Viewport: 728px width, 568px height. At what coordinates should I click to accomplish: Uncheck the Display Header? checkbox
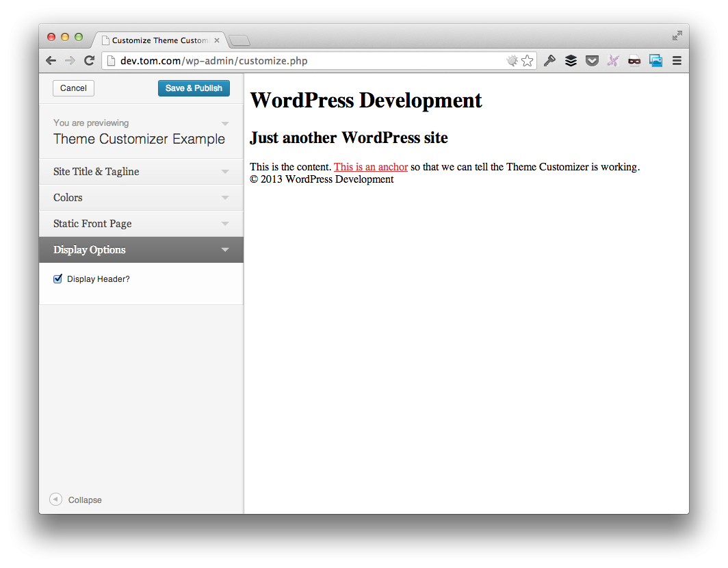tap(57, 279)
